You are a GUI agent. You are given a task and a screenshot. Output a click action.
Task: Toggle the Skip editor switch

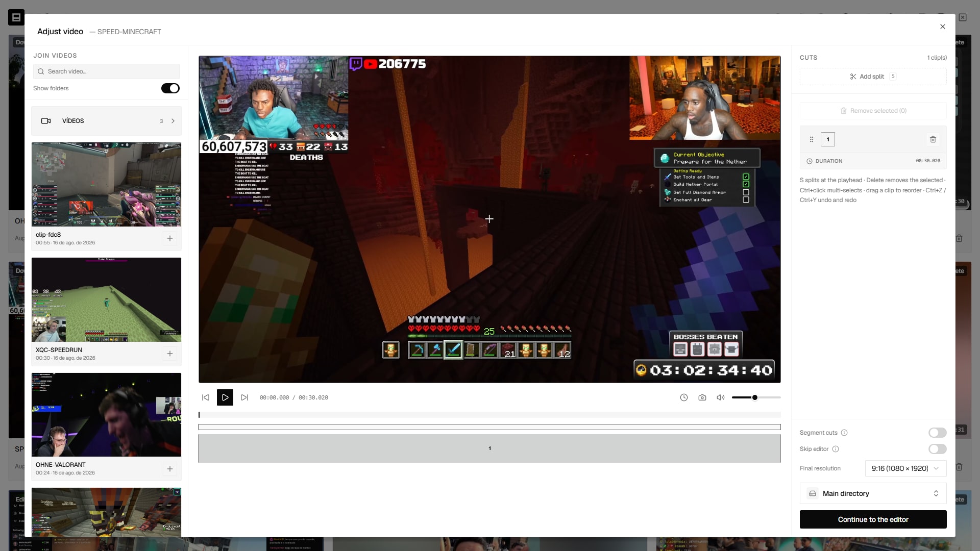click(937, 449)
